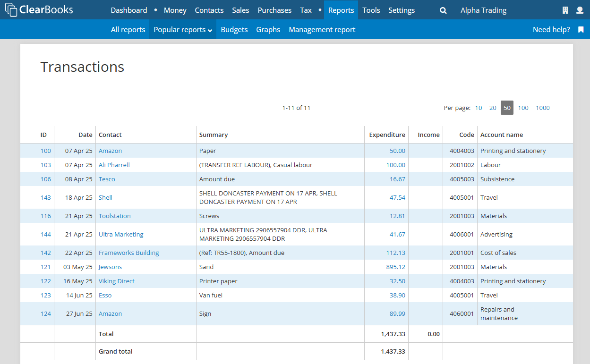Click the 895.12 expenditure amount
The height and width of the screenshot is (364, 590).
pos(395,267)
